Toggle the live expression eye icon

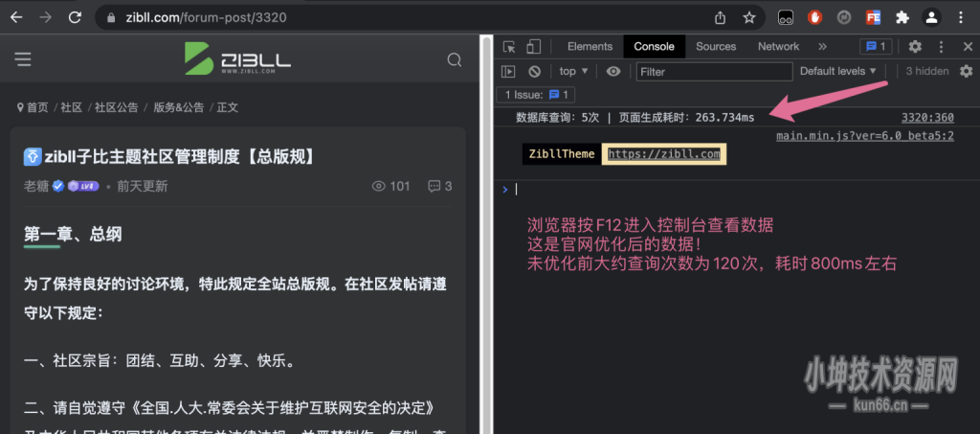(x=613, y=71)
